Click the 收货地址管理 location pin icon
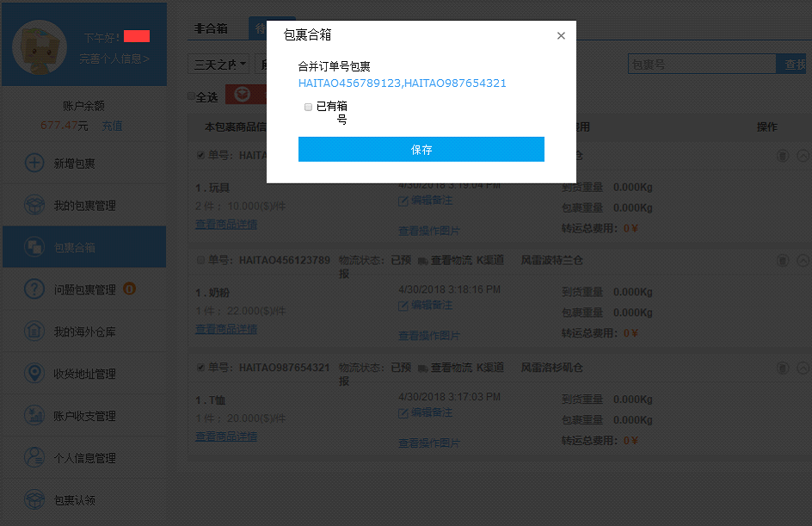The height and width of the screenshot is (526, 812). [34, 373]
